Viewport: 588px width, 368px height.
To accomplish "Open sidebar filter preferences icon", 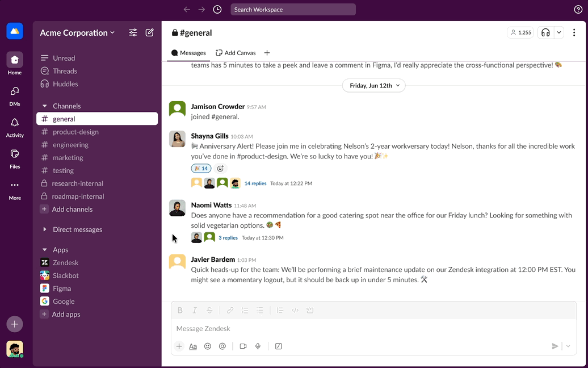I will (133, 32).
